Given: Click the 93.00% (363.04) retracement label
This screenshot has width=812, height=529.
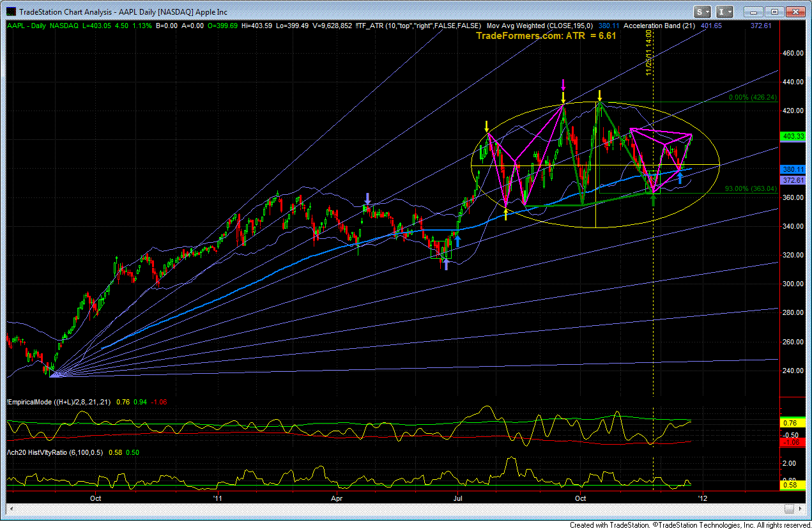Looking at the screenshot, I should pos(751,188).
